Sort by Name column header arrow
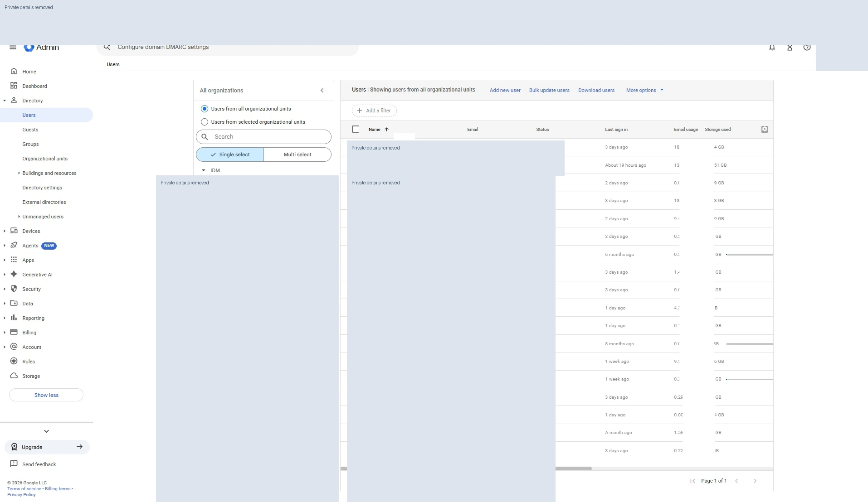 387,130
